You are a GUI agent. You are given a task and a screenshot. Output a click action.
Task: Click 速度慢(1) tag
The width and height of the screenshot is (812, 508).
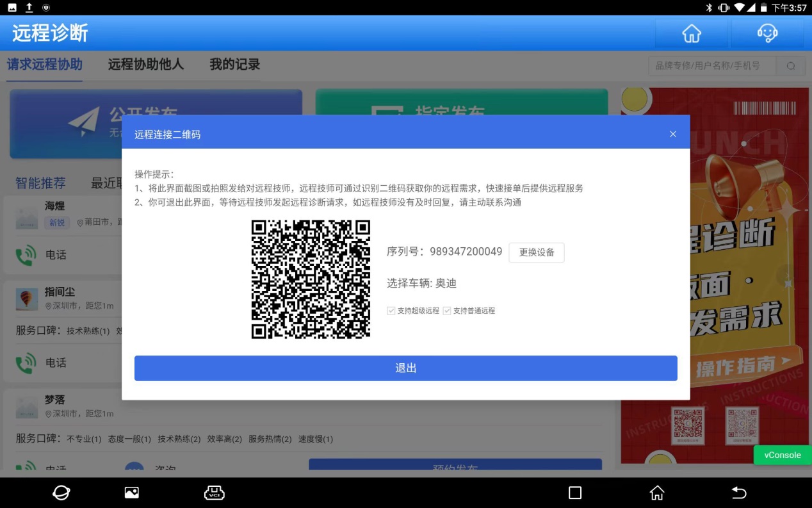[316, 439]
